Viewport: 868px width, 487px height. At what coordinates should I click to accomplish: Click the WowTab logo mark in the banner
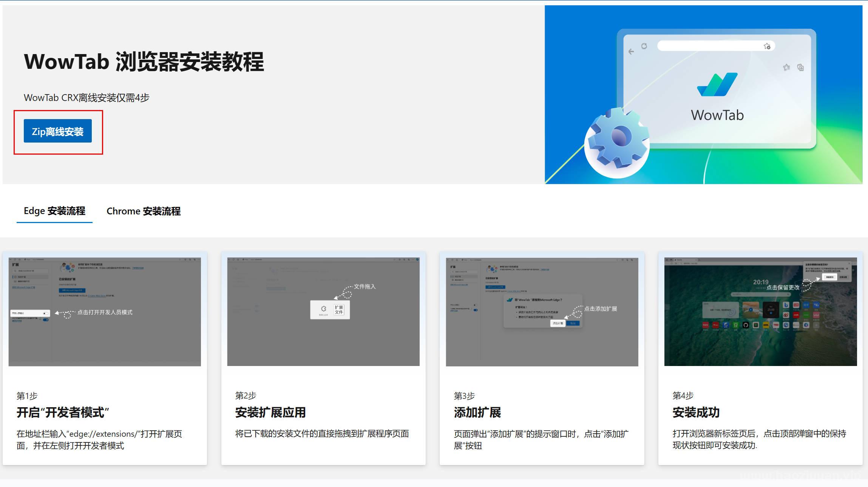coord(717,85)
